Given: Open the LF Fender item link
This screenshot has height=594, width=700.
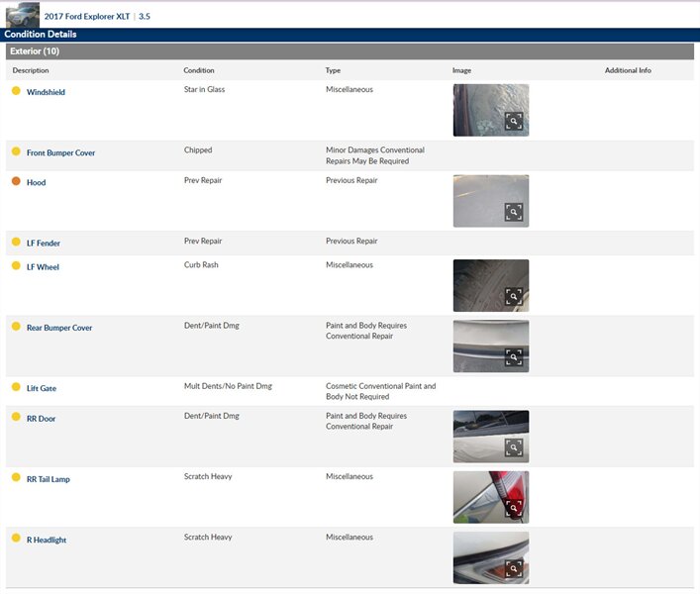Looking at the screenshot, I should 43,244.
